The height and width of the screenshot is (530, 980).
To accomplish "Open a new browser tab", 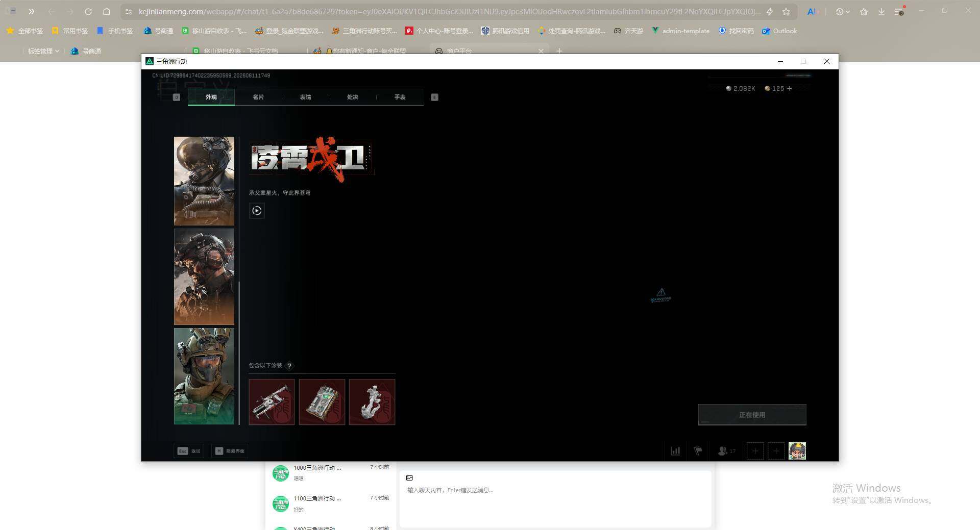I will pyautogui.click(x=559, y=51).
